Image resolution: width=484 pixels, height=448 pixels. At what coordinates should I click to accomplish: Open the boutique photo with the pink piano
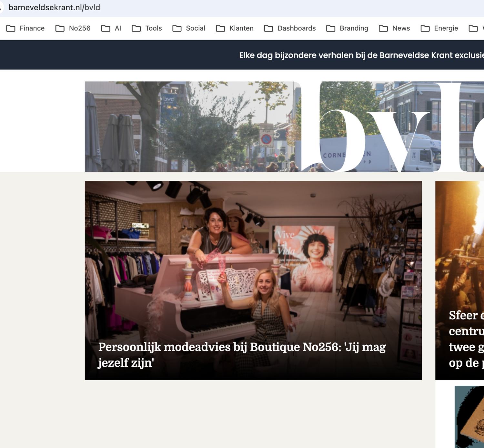[253, 258]
